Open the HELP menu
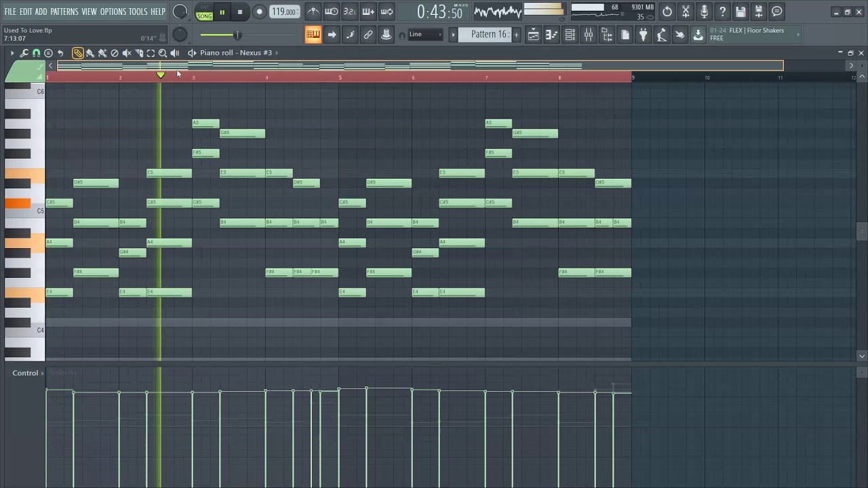 (x=158, y=12)
